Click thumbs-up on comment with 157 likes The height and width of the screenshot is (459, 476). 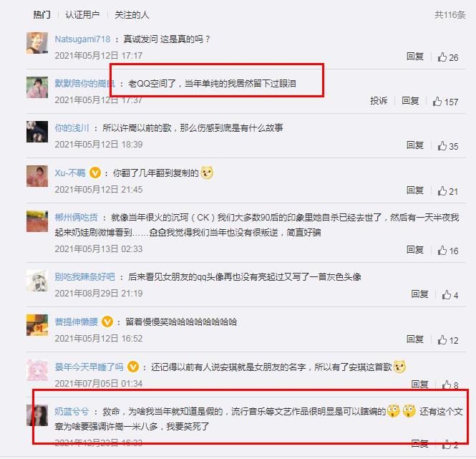[x=437, y=102]
